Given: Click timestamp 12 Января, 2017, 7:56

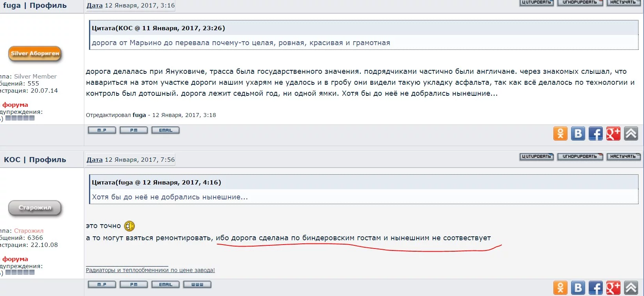Looking at the screenshot, I should pyautogui.click(x=140, y=160).
